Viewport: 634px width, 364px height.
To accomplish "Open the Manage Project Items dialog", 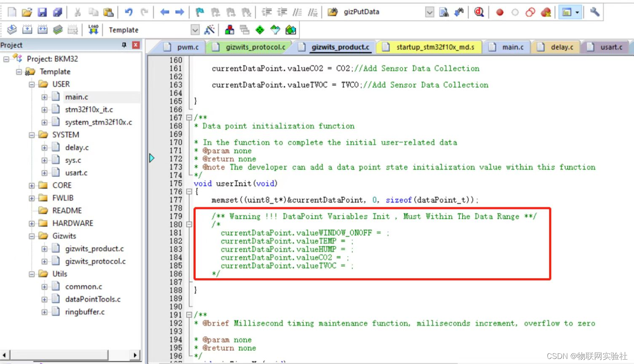I will point(230,29).
